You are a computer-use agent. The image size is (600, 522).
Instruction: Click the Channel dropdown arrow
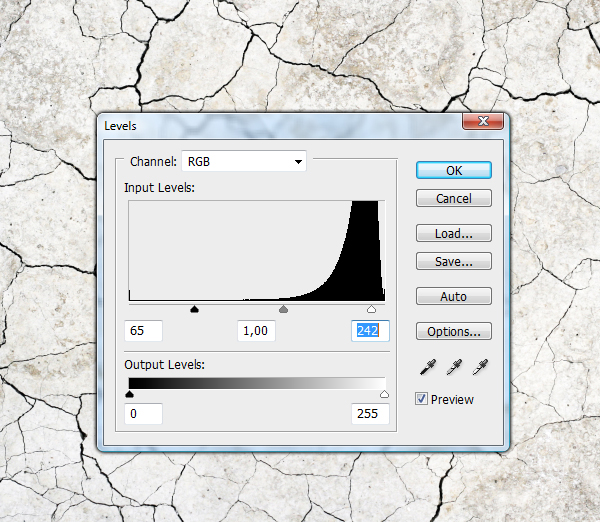(x=298, y=162)
